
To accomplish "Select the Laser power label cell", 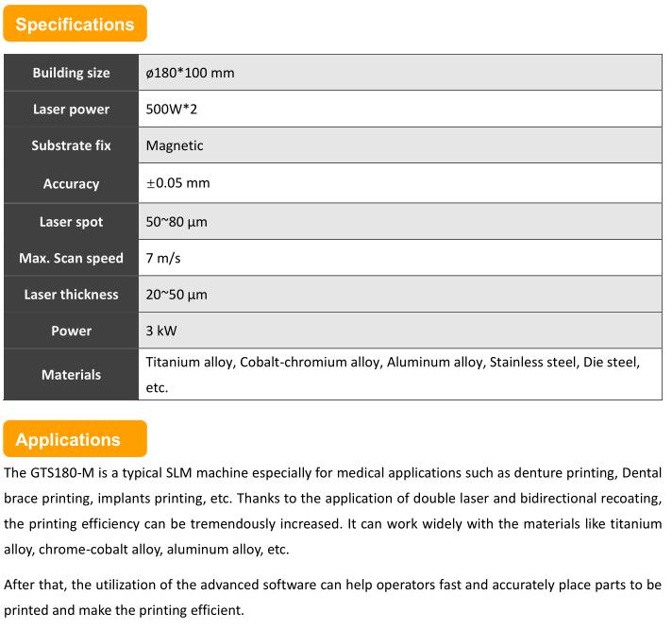I will 71,109.
